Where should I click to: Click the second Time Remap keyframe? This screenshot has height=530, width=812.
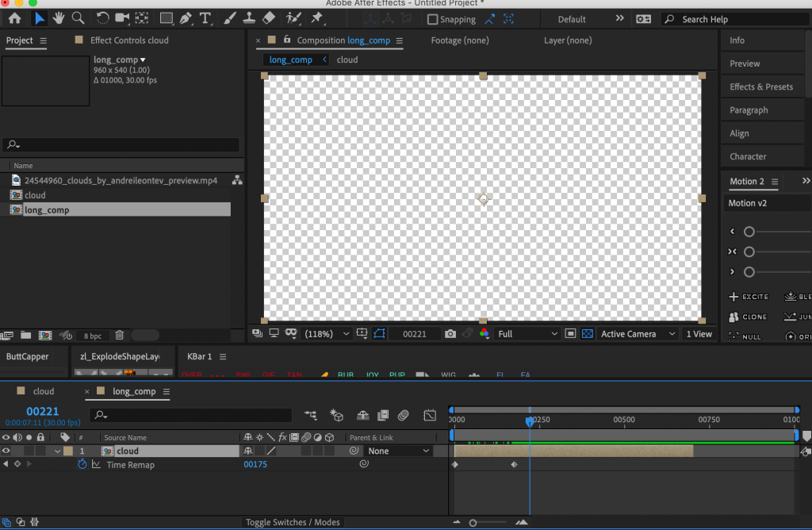point(514,465)
